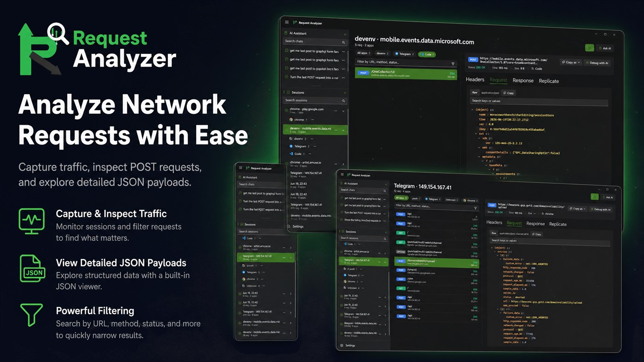Click the monitor pulse Capture & Inspect Traffic icon
This screenshot has height=362, width=644.
click(x=32, y=221)
